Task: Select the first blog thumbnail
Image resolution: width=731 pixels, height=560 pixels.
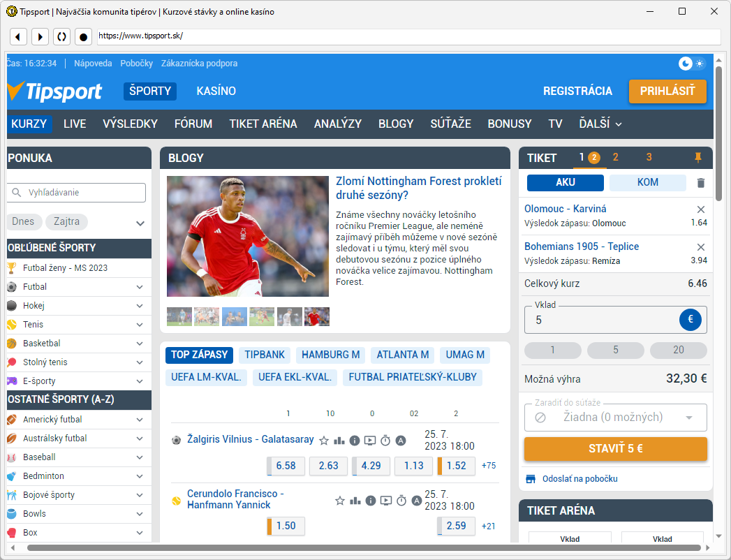Action: pos(179,316)
